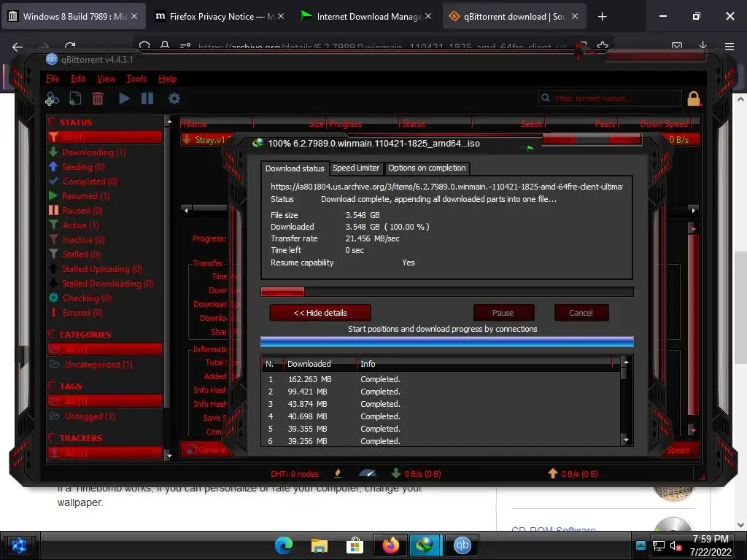
Task: Switch to Options on completion tab
Action: pos(427,168)
